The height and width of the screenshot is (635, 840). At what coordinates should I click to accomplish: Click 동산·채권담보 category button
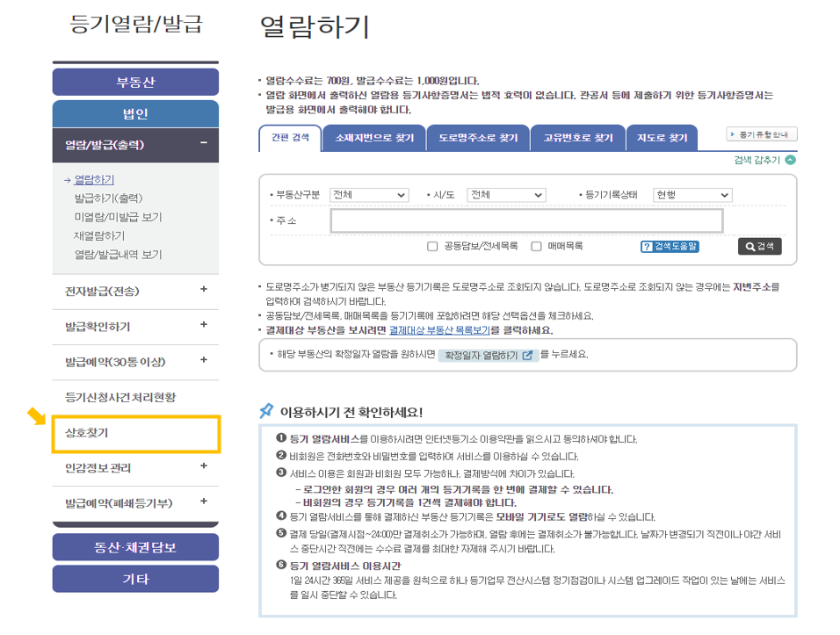pos(135,547)
